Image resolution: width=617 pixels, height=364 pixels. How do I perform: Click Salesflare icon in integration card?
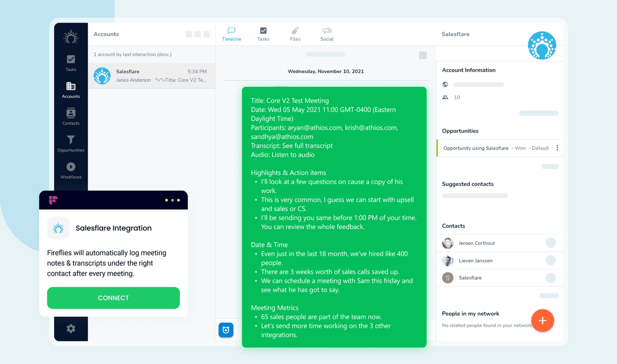coord(59,228)
